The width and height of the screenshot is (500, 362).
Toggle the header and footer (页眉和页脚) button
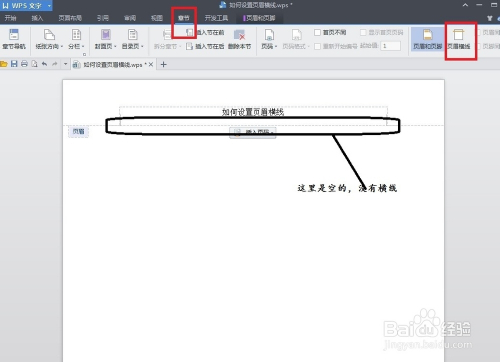tap(427, 39)
